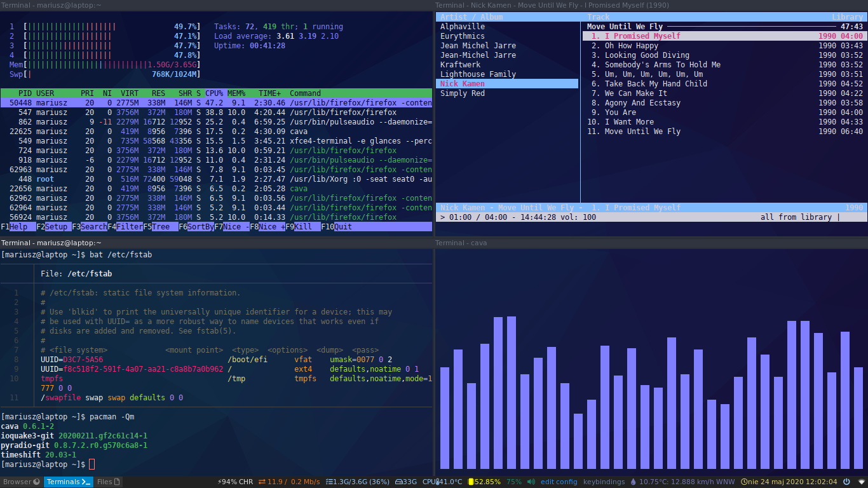Click the 'all from library' status text
The width and height of the screenshot is (868, 488).
(x=796, y=217)
